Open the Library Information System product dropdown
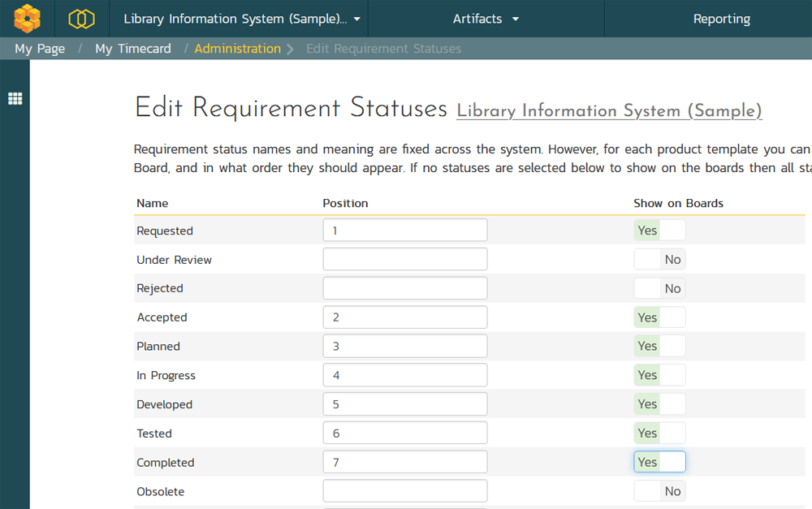 [x=242, y=19]
